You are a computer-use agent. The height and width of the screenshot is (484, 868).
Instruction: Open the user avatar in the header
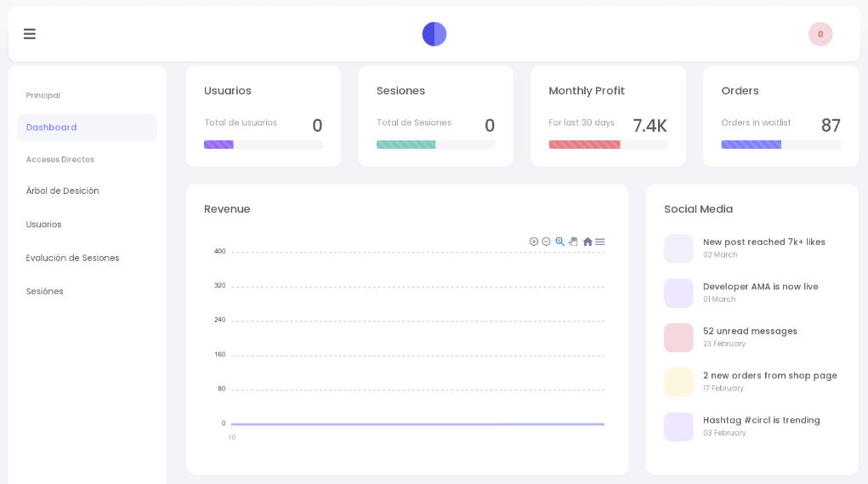click(820, 34)
